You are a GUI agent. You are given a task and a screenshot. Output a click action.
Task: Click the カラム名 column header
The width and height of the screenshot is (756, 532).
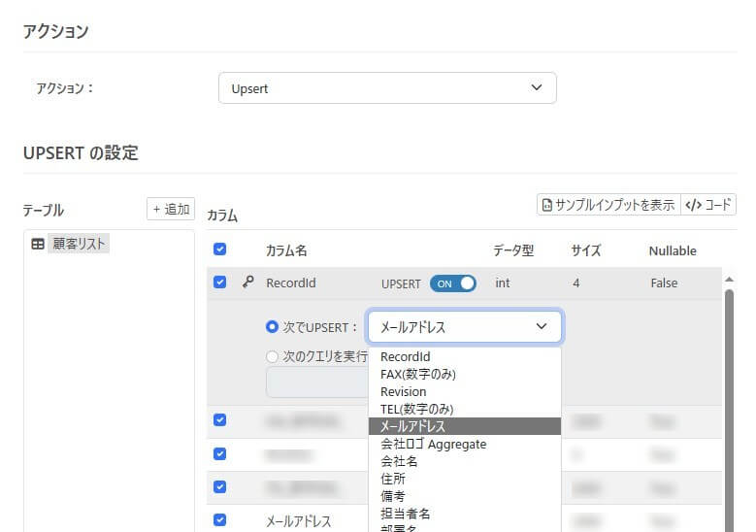pyautogui.click(x=286, y=250)
